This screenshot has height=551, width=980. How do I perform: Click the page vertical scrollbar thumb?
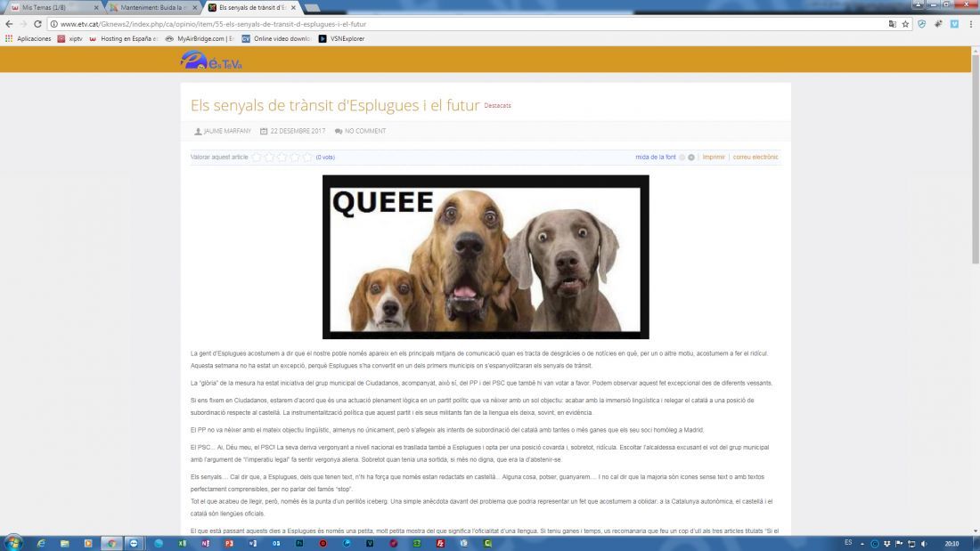pyautogui.click(x=976, y=159)
